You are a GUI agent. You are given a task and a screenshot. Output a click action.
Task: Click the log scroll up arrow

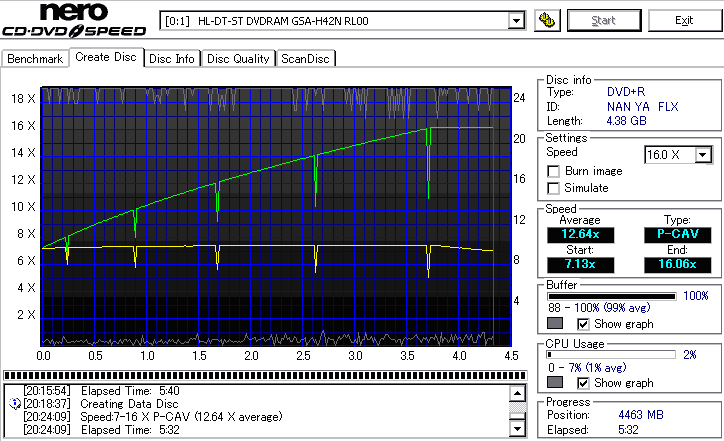pyautogui.click(x=517, y=394)
